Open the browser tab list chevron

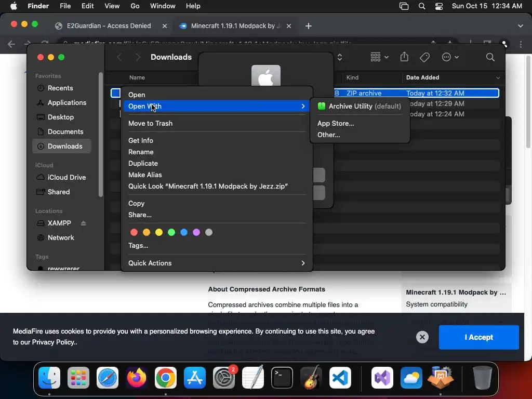pyautogui.click(x=521, y=26)
